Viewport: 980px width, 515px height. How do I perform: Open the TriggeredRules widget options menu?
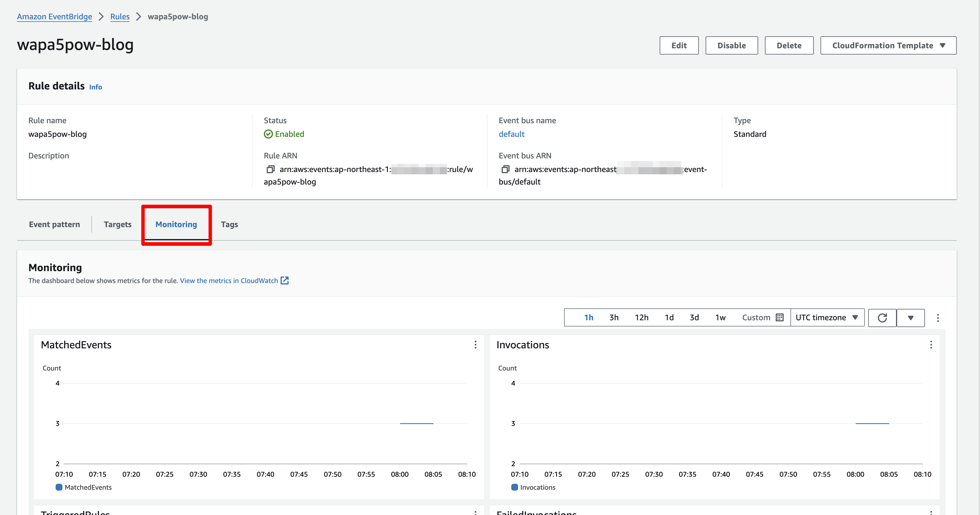475,513
